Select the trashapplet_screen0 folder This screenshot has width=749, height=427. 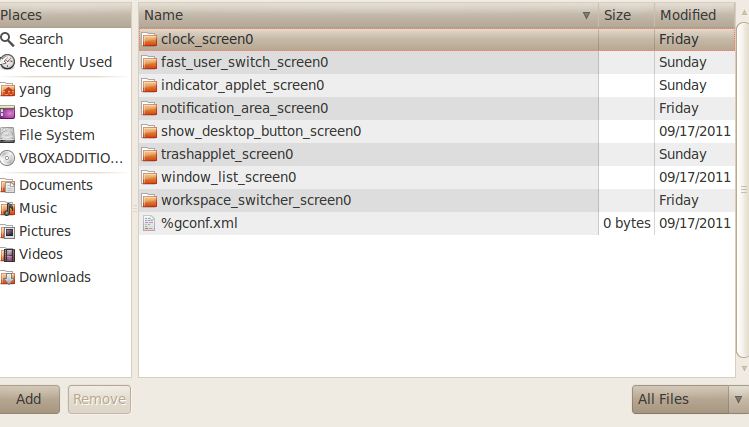click(437, 154)
